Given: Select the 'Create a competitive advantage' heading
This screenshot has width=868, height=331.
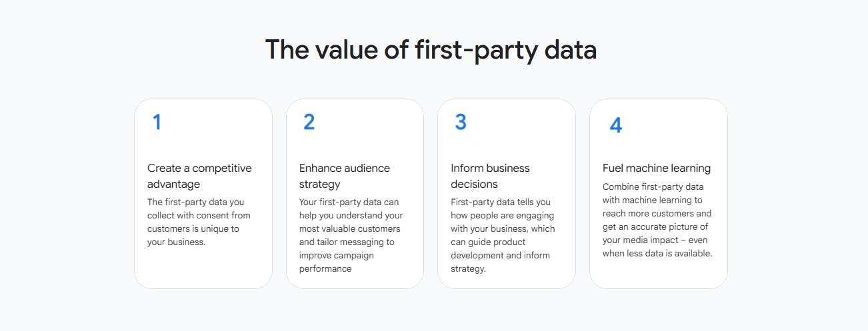Looking at the screenshot, I should [x=200, y=176].
